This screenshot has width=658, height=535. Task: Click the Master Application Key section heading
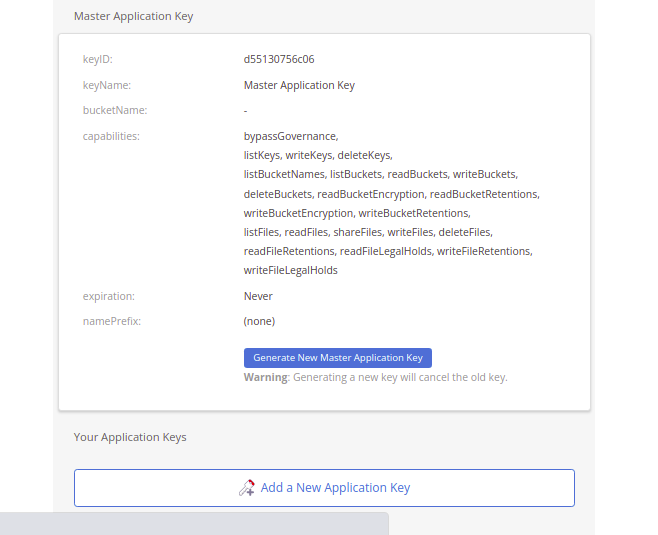tap(133, 16)
